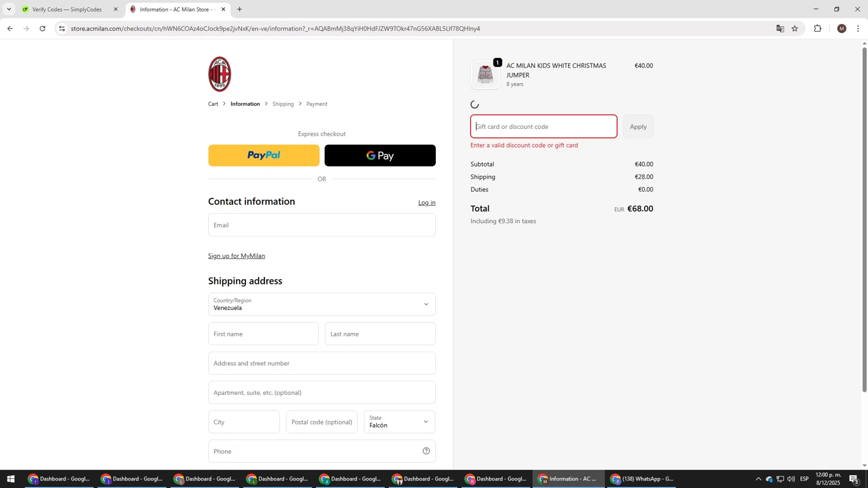The height and width of the screenshot is (488, 868).
Task: Pay with PayPal express checkout
Action: pos(264,156)
